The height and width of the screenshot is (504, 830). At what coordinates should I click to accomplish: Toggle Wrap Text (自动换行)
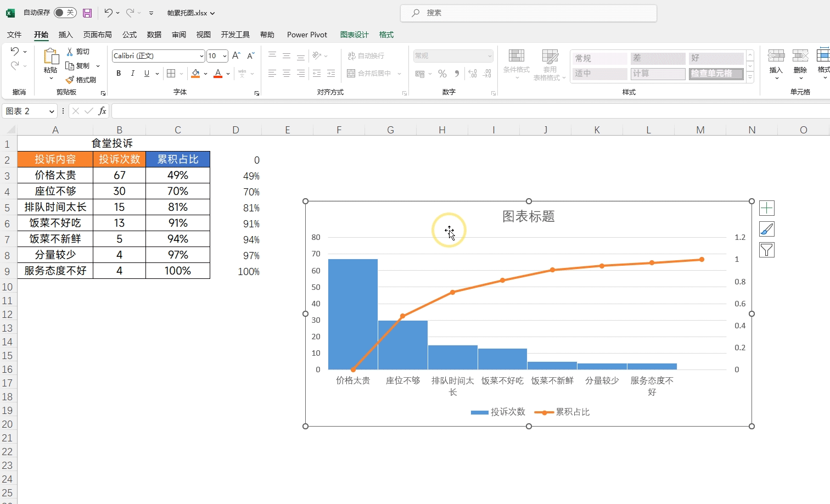[366, 56]
